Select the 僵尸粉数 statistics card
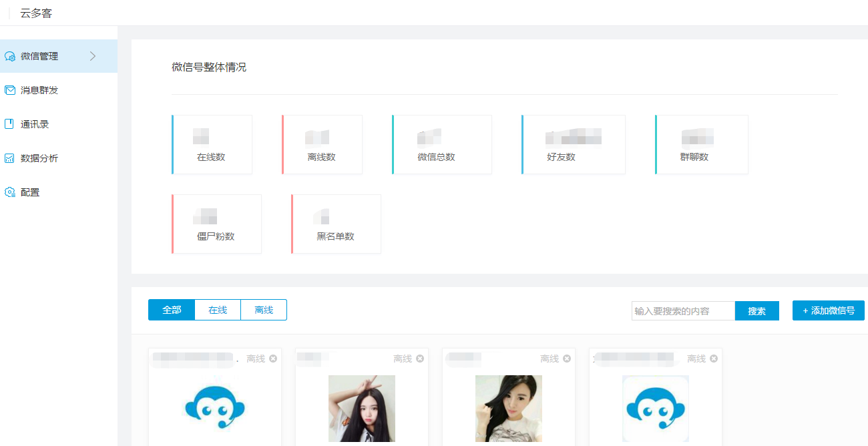Screen dimensions: 868x446 pos(216,224)
